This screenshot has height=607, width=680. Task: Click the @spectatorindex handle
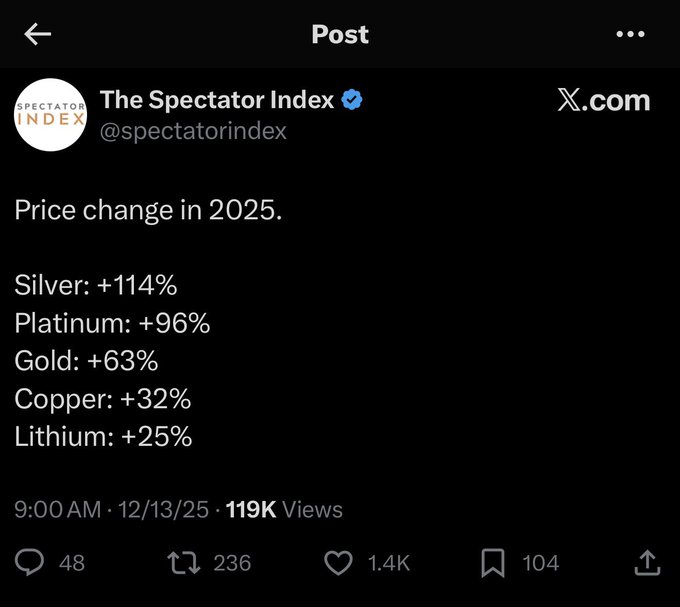coord(193,131)
